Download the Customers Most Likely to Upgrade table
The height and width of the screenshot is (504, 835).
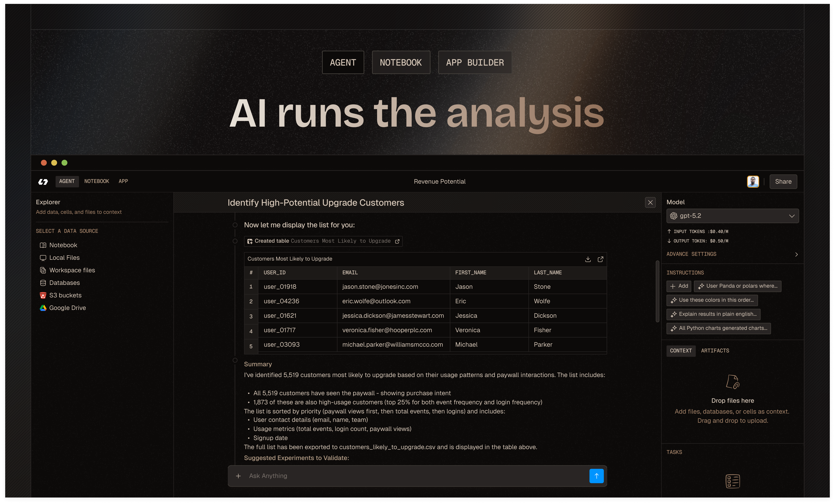[x=588, y=259]
